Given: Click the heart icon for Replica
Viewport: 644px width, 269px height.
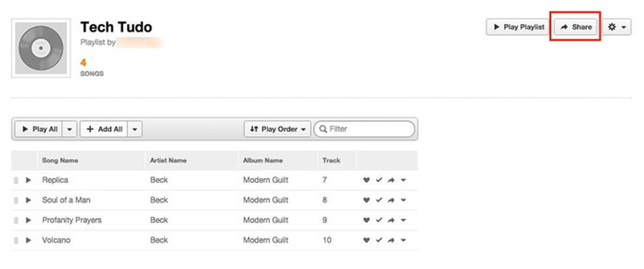Looking at the screenshot, I should pyautogui.click(x=367, y=181).
